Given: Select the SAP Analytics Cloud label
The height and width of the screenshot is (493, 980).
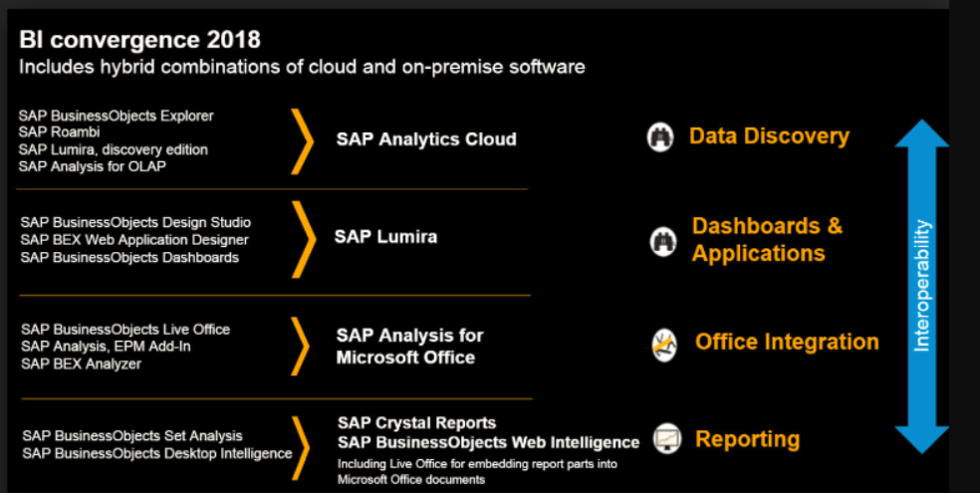Looking at the screenshot, I should pyautogui.click(x=425, y=139).
